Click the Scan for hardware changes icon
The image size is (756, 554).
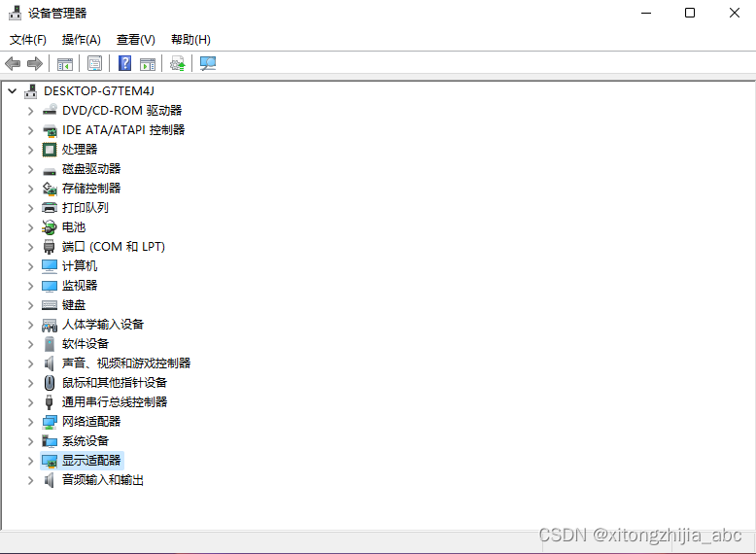pos(208,63)
